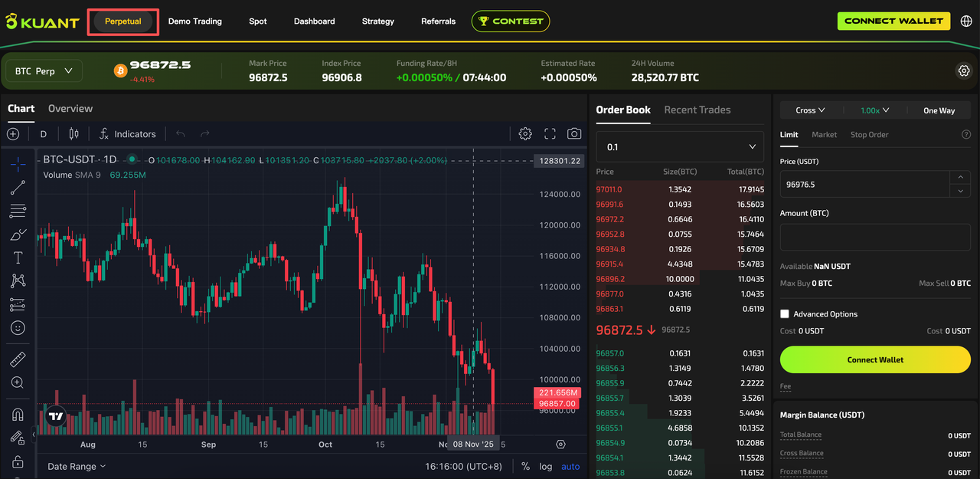Screen dimensions: 980x479
Task: Open the D timeframe interval selector
Action: [44, 134]
